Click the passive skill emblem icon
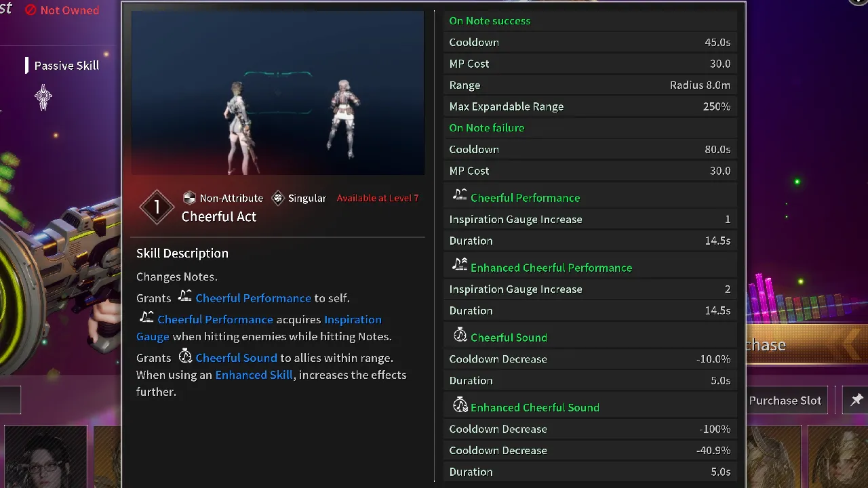 click(x=43, y=97)
